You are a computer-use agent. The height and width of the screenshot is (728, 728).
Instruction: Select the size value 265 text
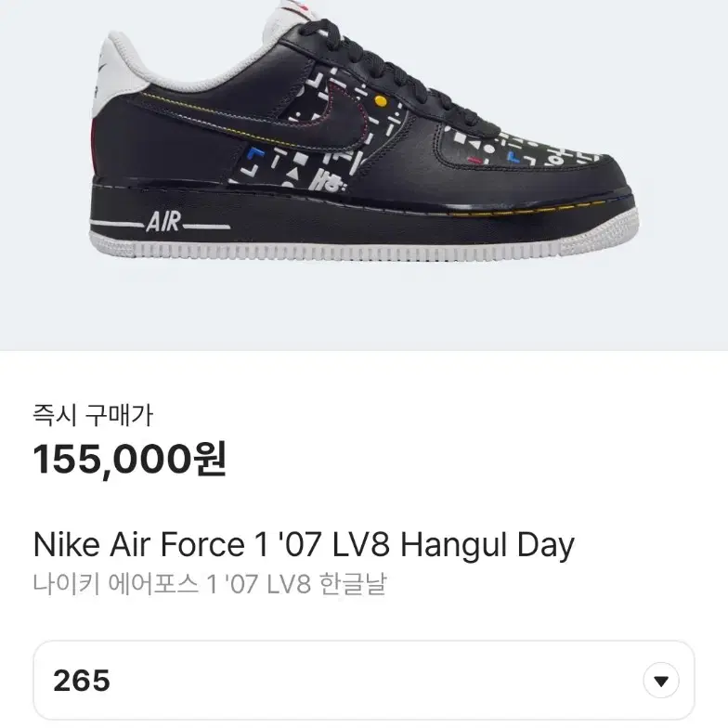coord(82,681)
